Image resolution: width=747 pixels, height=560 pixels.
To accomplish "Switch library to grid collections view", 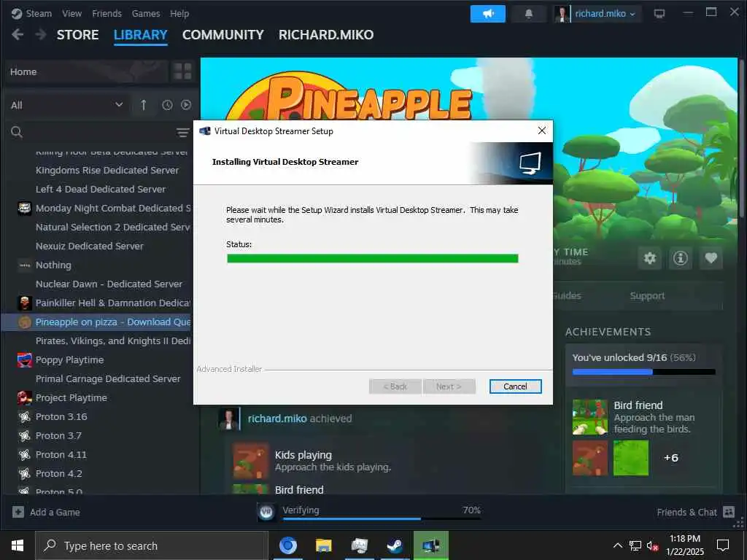I will click(x=182, y=71).
